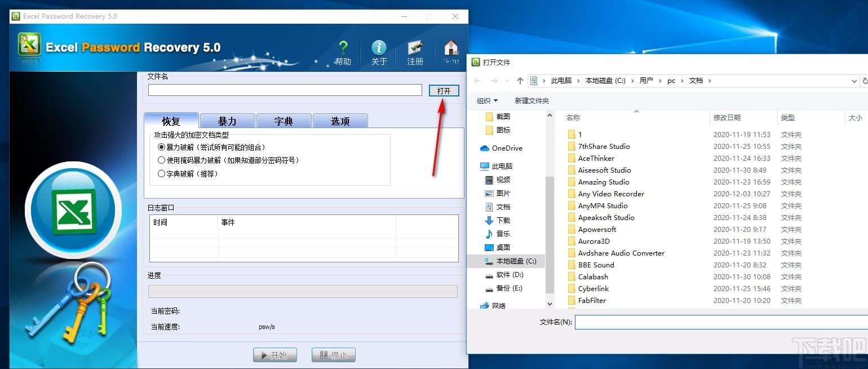Click the 事件 log column header
868x369 pixels.
point(307,223)
